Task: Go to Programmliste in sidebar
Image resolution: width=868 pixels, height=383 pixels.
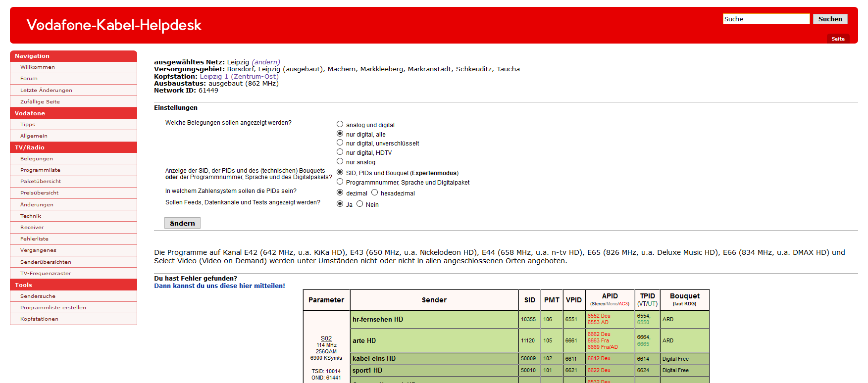Action: pos(40,170)
